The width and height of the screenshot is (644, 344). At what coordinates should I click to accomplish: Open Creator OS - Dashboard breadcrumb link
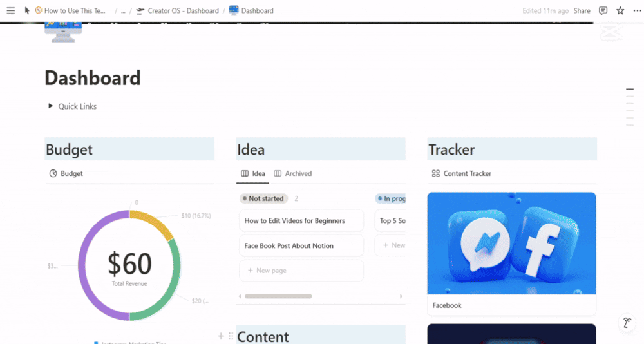(x=183, y=11)
